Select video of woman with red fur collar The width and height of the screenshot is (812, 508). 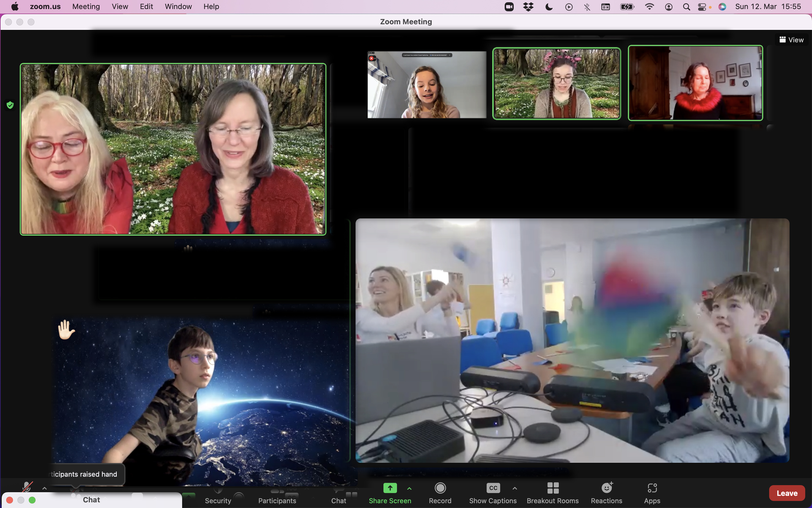point(695,83)
